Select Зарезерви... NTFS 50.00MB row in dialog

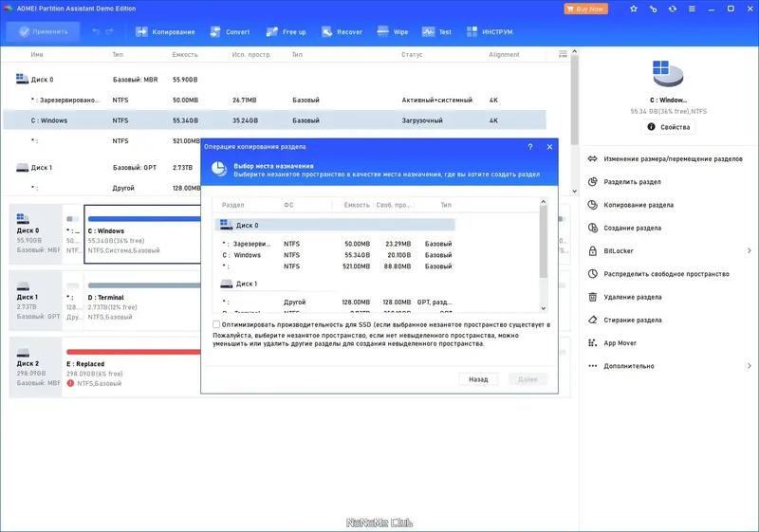point(335,244)
